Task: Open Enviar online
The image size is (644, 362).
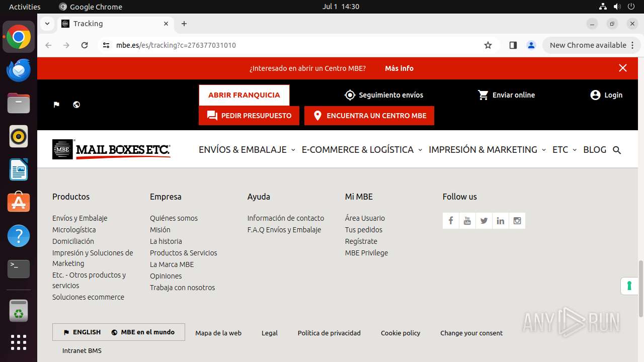Action: (506, 95)
